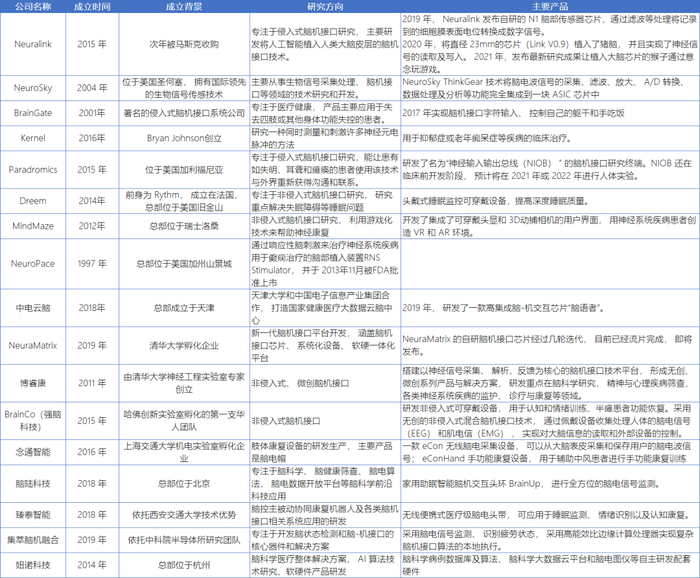Select the NeuroSky row name cell
The image size is (700, 578).
(33, 88)
